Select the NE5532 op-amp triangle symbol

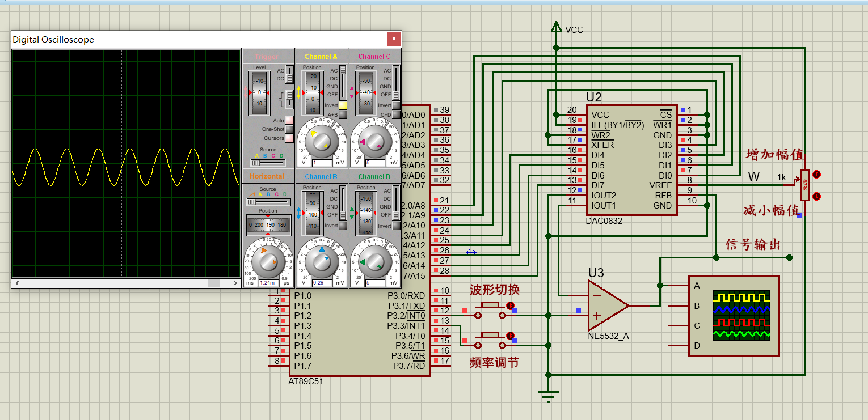pos(608,305)
